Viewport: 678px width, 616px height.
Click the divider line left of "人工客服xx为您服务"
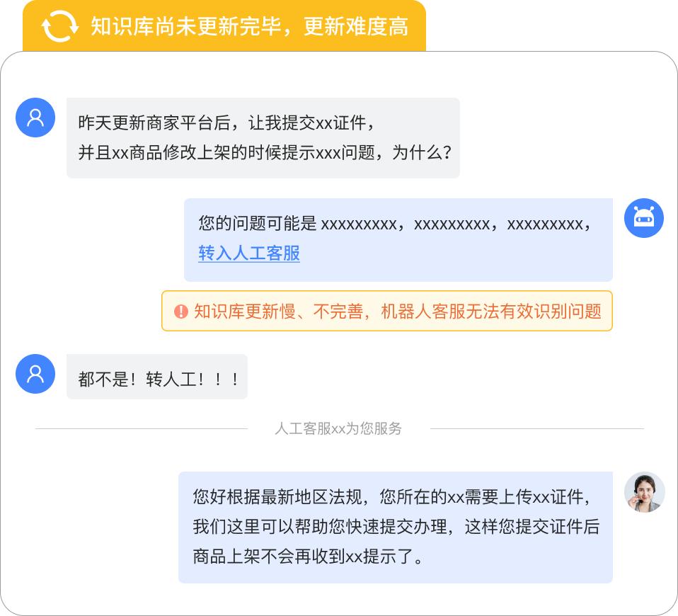click(142, 428)
